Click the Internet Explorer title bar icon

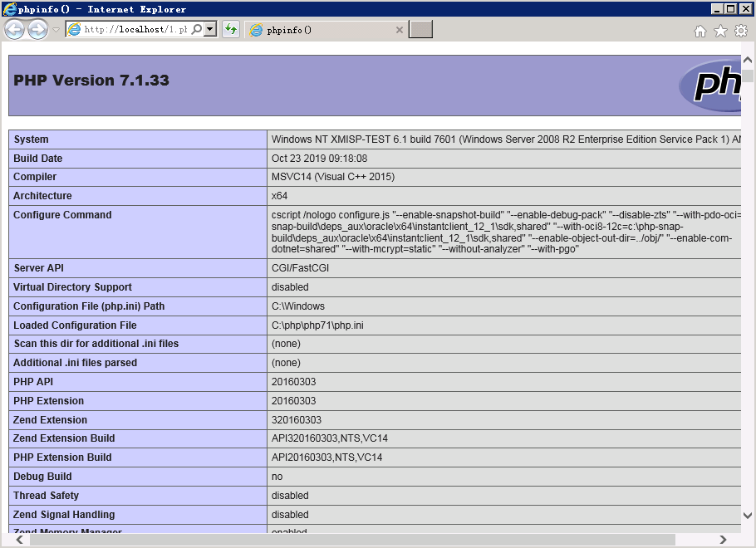coord(9,9)
